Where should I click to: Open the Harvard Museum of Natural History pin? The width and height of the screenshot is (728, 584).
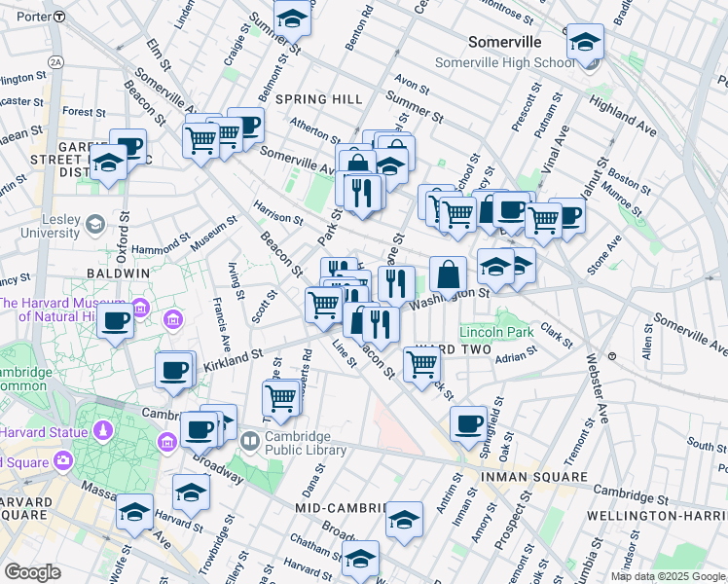coord(140,308)
